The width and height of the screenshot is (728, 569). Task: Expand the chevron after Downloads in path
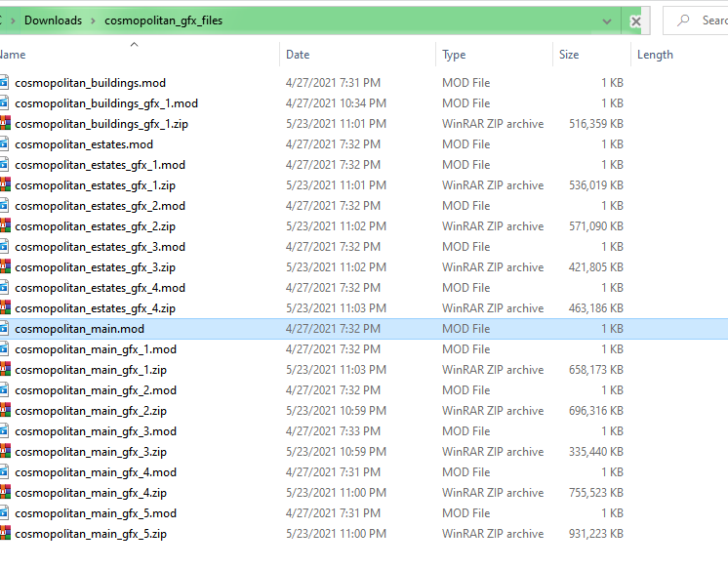pos(94,20)
